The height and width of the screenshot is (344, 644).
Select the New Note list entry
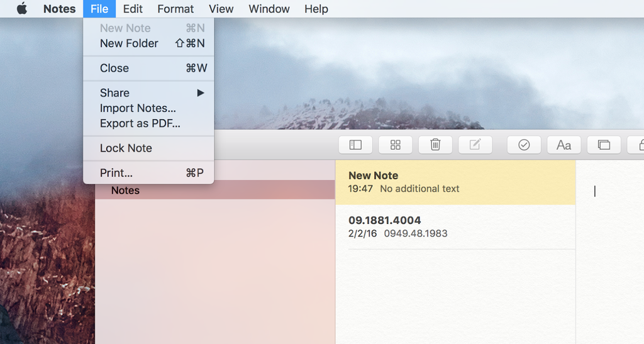pos(455,182)
